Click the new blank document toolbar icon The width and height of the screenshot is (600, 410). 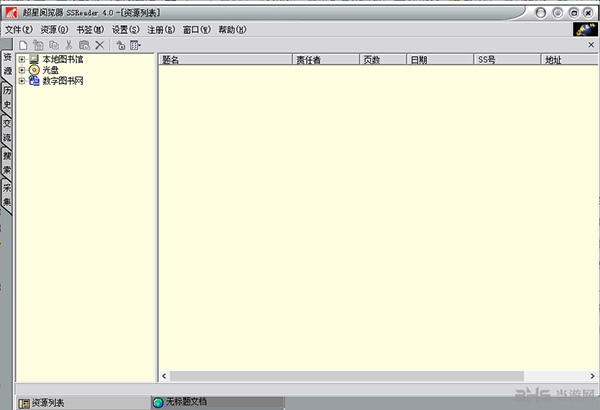[23, 46]
